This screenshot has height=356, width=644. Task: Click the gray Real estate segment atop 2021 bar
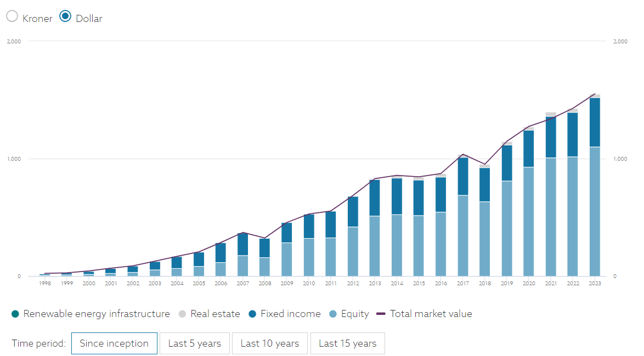[x=551, y=112]
